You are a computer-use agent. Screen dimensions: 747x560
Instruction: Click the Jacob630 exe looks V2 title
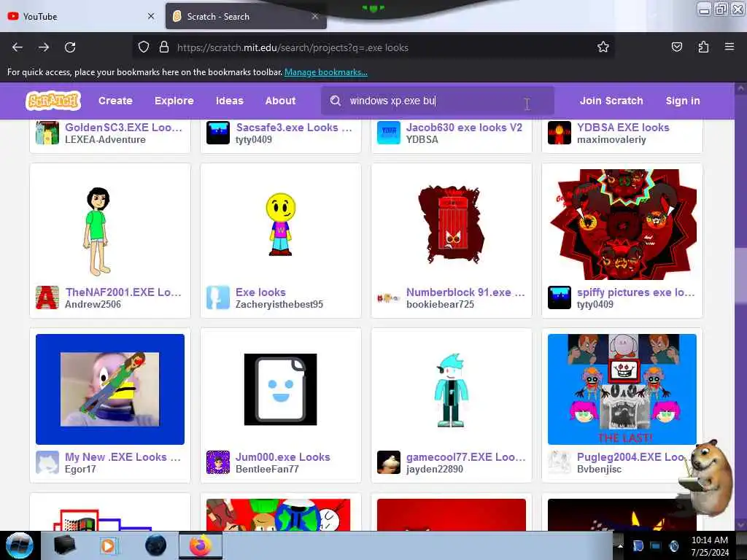[464, 127]
